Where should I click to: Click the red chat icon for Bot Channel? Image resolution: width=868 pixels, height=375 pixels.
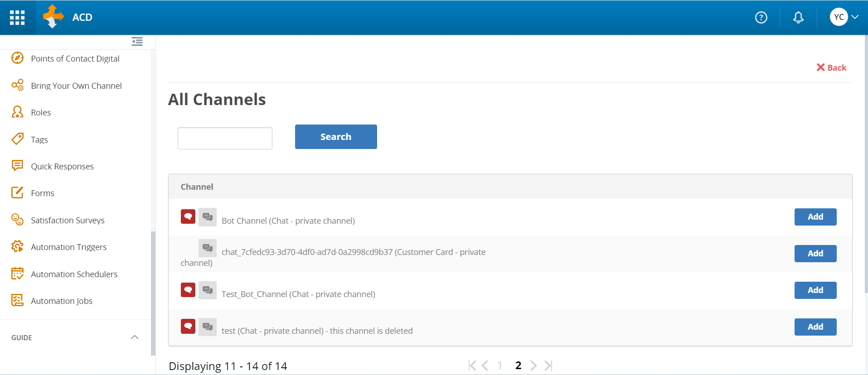(188, 216)
